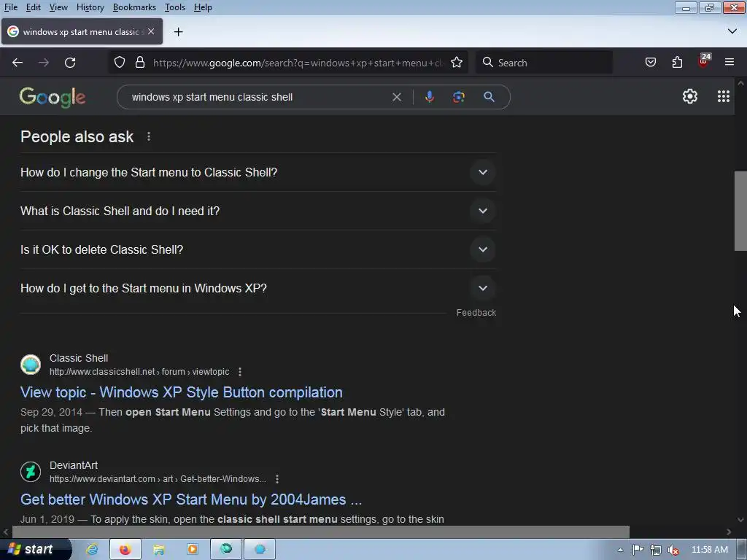
Task: Submit search with the magnifier icon
Action: point(489,97)
